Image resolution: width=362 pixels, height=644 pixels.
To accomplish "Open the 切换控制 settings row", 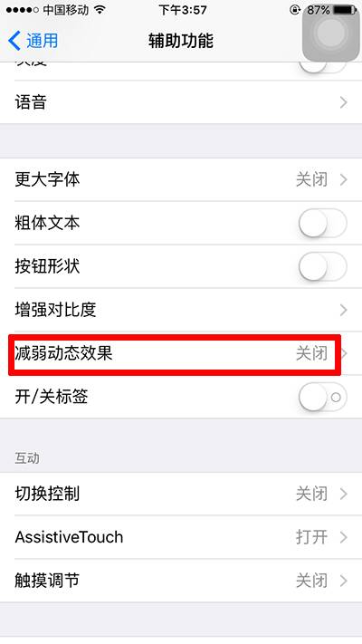I will tap(181, 494).
